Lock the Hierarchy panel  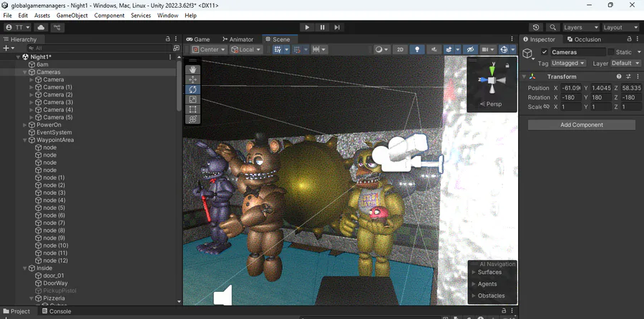click(167, 39)
